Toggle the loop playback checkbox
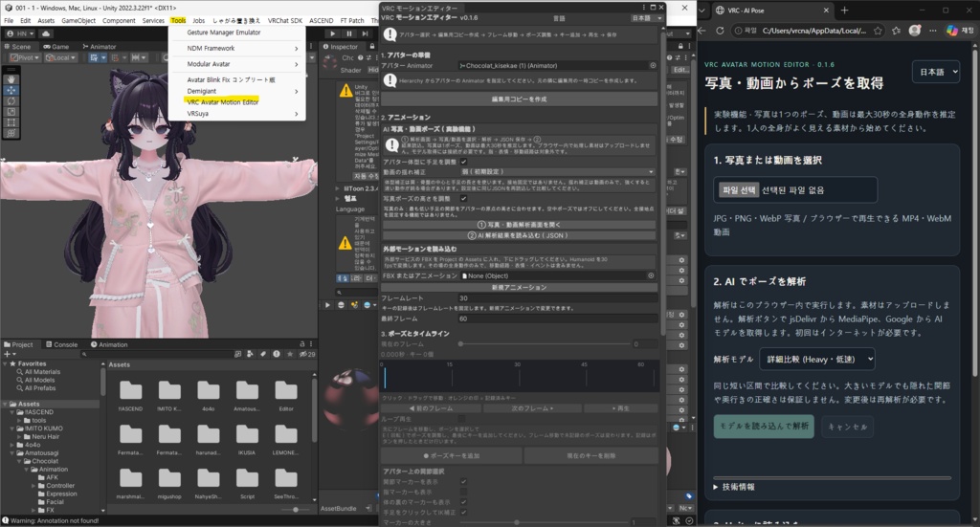 coord(462,419)
